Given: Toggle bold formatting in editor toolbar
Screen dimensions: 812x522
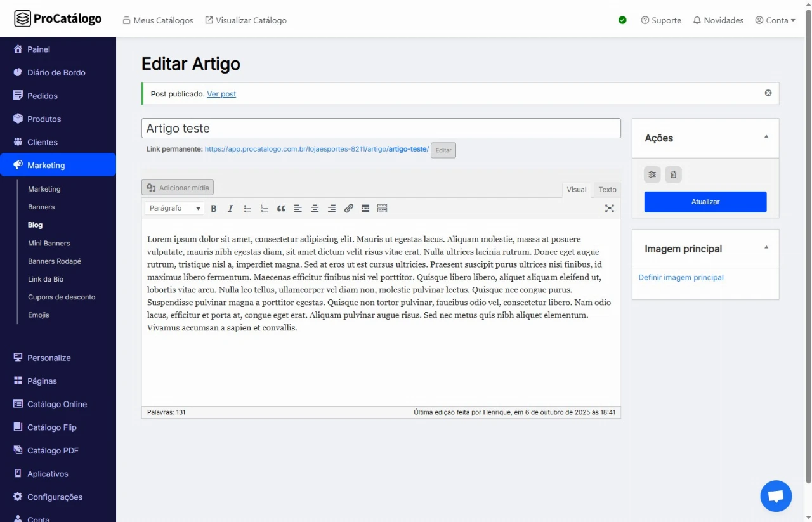Looking at the screenshot, I should click(x=214, y=209).
